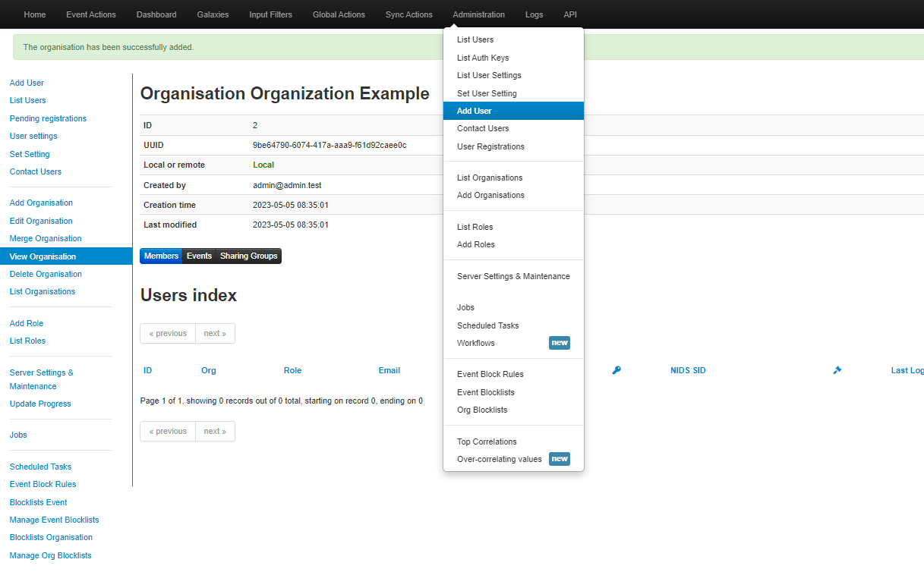Open the Sharing Groups tab
This screenshot has height=572, width=924.
click(248, 256)
